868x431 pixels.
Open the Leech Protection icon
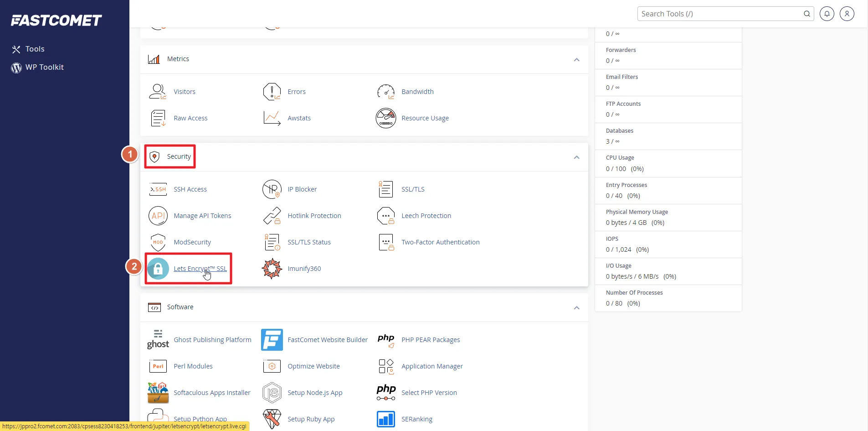click(x=386, y=216)
